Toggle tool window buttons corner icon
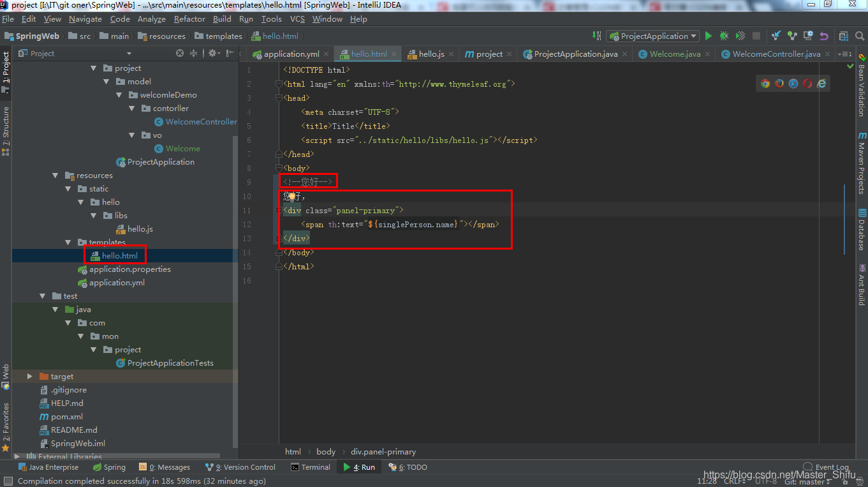The height and width of the screenshot is (487, 868). 8,481
